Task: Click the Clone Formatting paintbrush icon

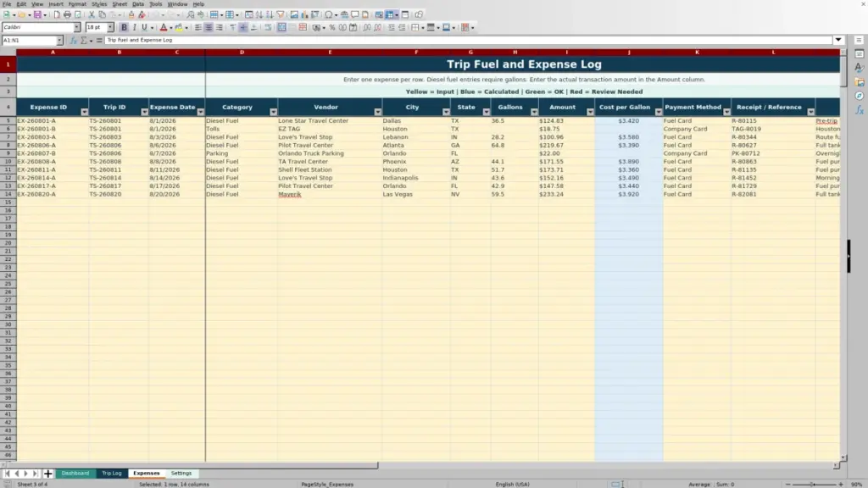Action: [131, 15]
